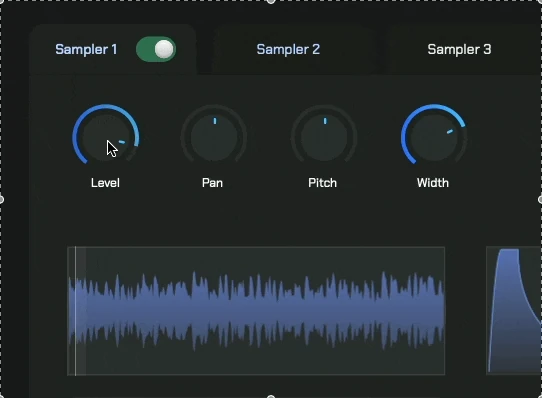Click the envelope's flat peak section
Image resolution: width=542 pixels, height=398 pixels.
(x=509, y=251)
